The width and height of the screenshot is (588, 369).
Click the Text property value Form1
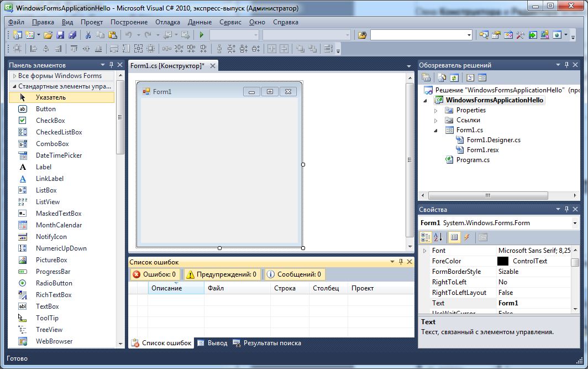(508, 303)
